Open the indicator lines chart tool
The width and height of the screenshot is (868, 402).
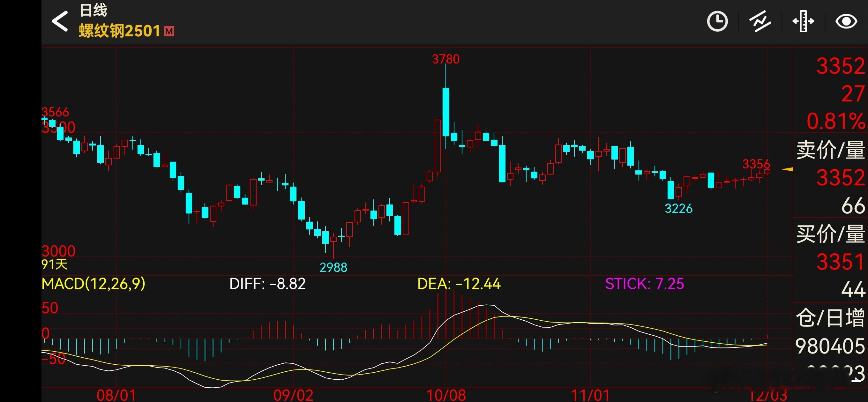760,21
